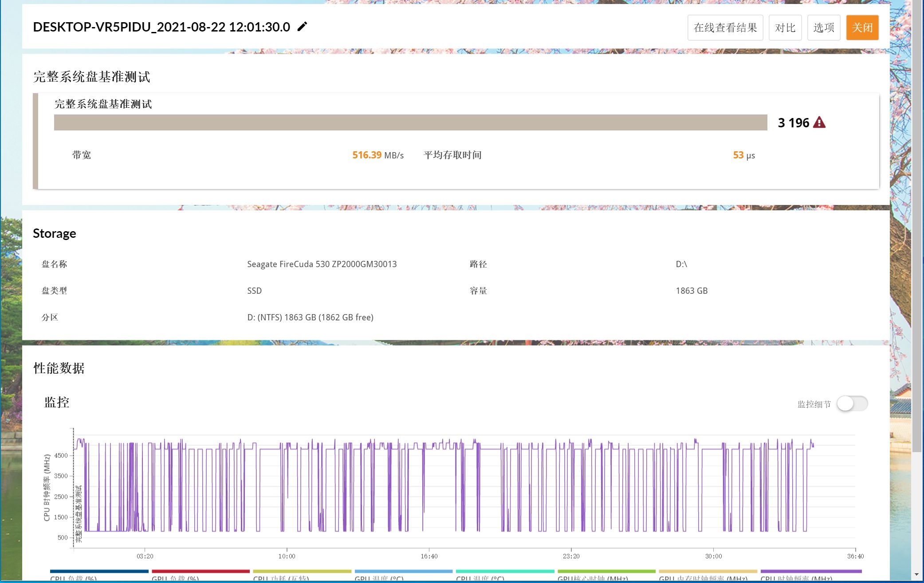Image resolution: width=924 pixels, height=583 pixels.
Task: Click the CPU 功耗 (瓦特) legend marker
Action: pos(301,571)
